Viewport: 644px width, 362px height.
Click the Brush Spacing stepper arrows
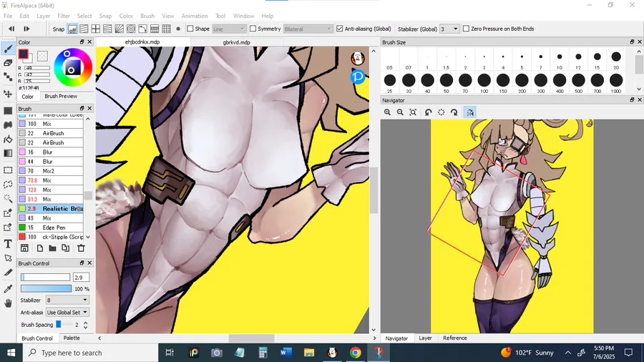point(85,325)
